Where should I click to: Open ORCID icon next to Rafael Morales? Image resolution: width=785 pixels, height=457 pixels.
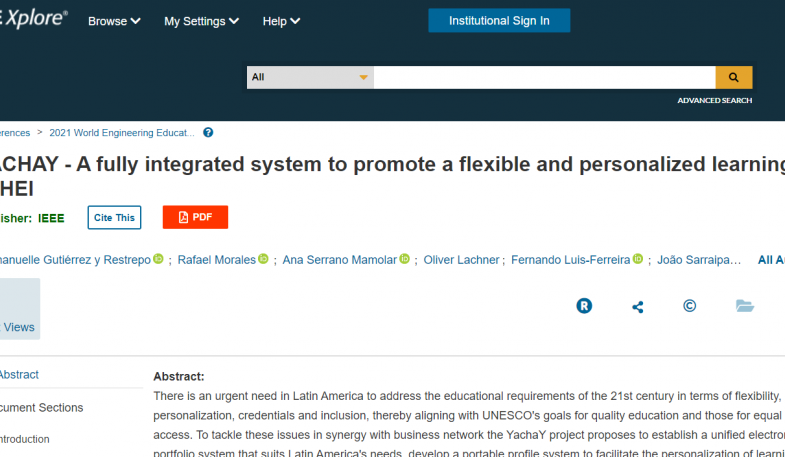263,259
